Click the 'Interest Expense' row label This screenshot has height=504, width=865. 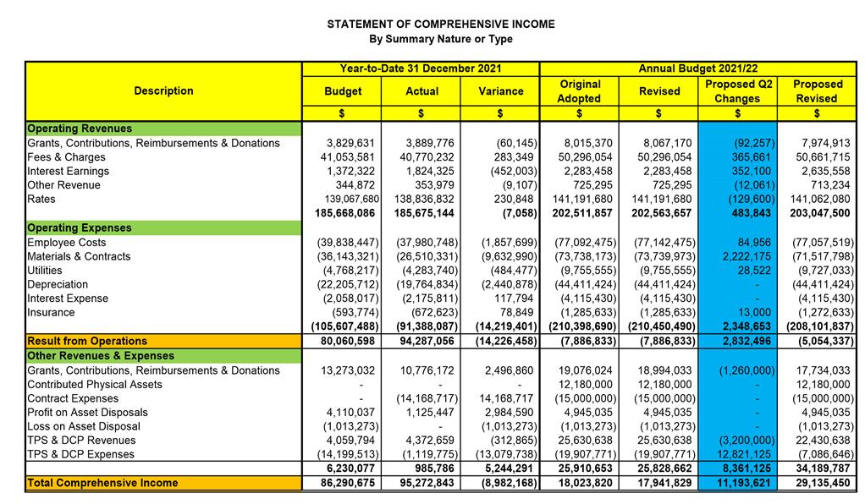point(68,299)
